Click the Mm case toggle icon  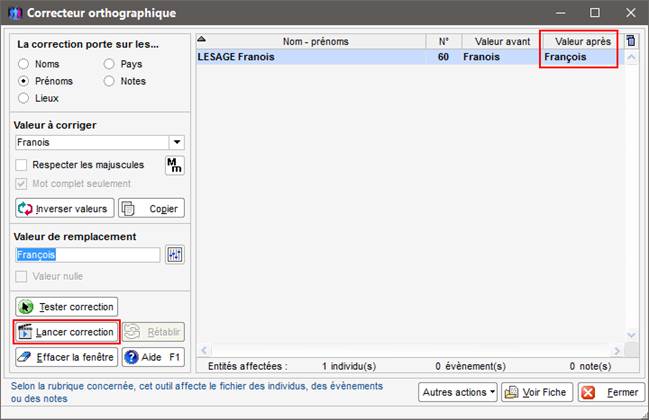tap(174, 165)
